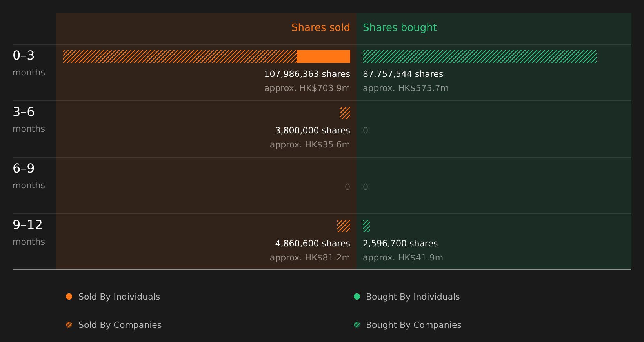644x342 pixels.
Task: Click the 2,596,700 shares value
Action: point(400,244)
